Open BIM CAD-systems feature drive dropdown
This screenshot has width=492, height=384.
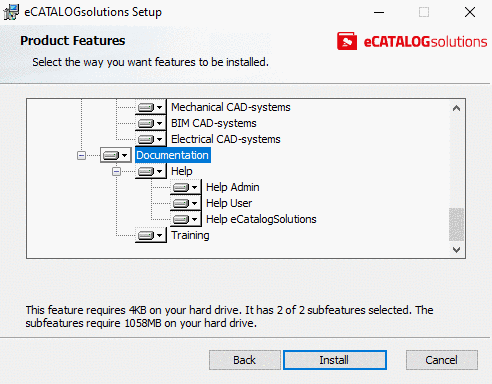coord(150,123)
